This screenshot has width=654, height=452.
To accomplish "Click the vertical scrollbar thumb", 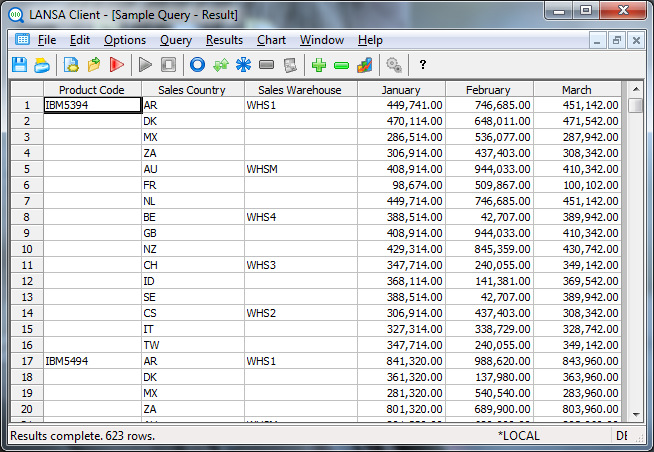I will coord(636,105).
